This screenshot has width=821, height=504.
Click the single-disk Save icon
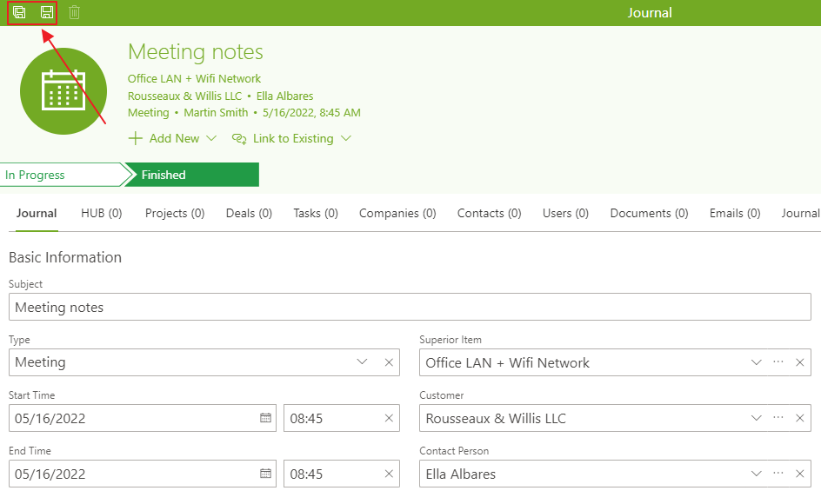coord(47,12)
